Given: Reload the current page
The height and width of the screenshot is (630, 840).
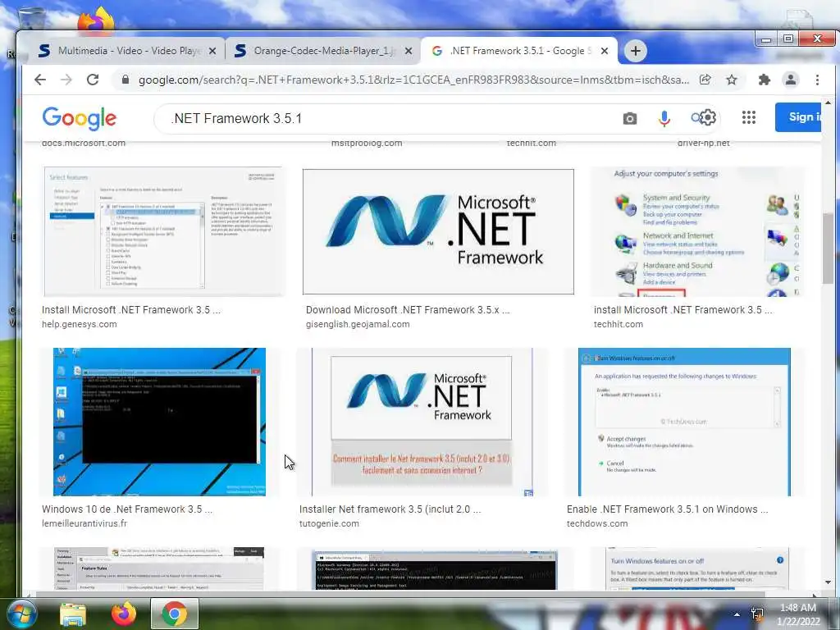Looking at the screenshot, I should (x=93, y=80).
